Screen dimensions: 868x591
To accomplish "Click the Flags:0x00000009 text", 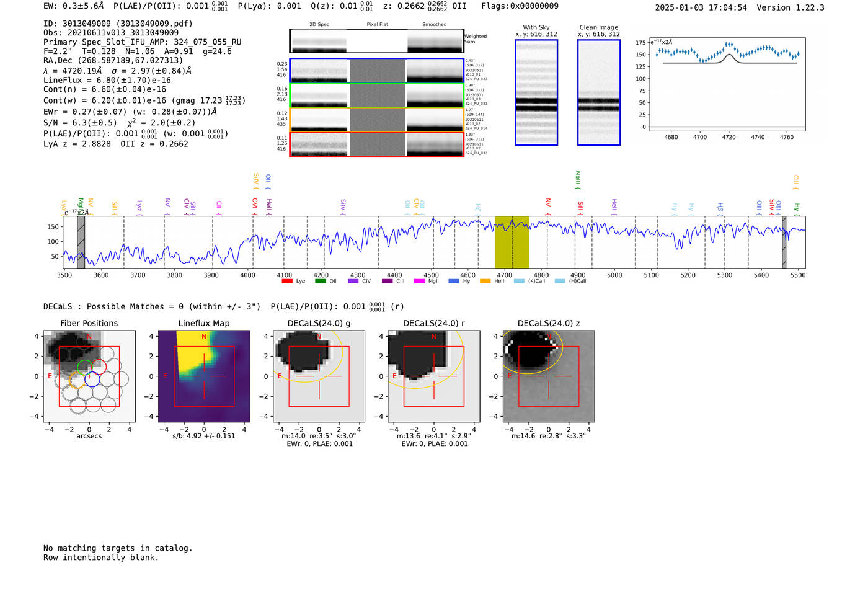I will tap(520, 6).
